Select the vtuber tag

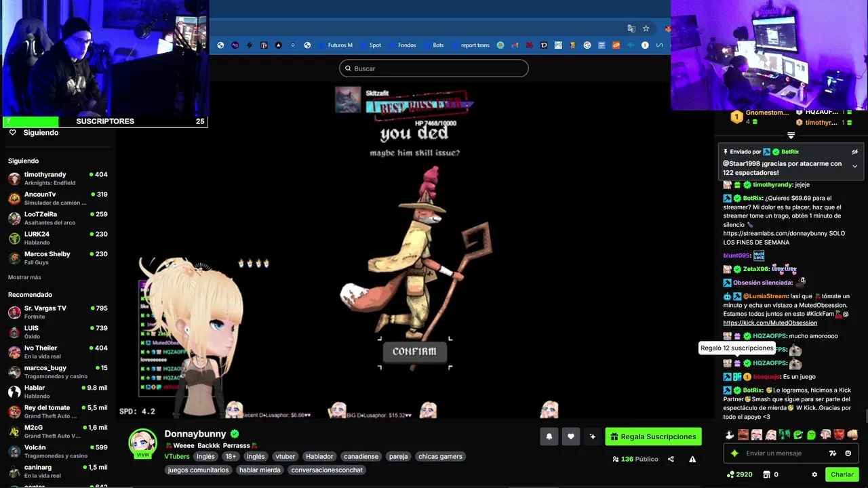[285, 457]
